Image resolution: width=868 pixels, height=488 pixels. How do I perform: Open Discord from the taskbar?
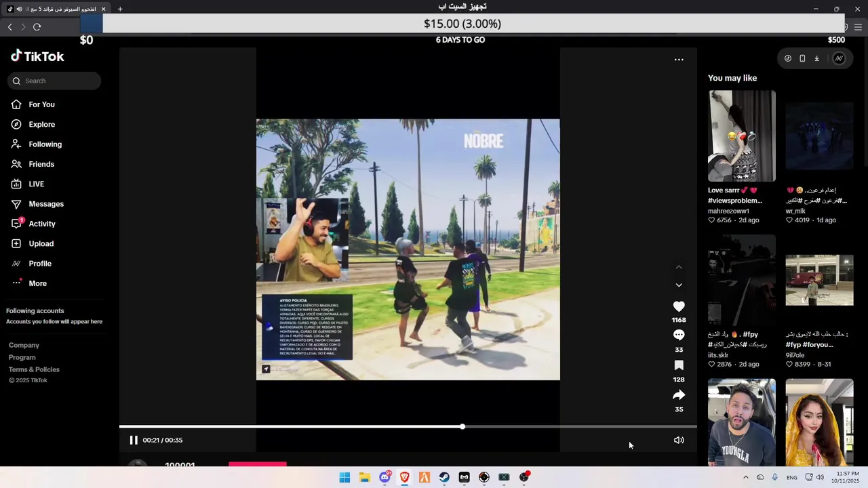click(x=384, y=477)
